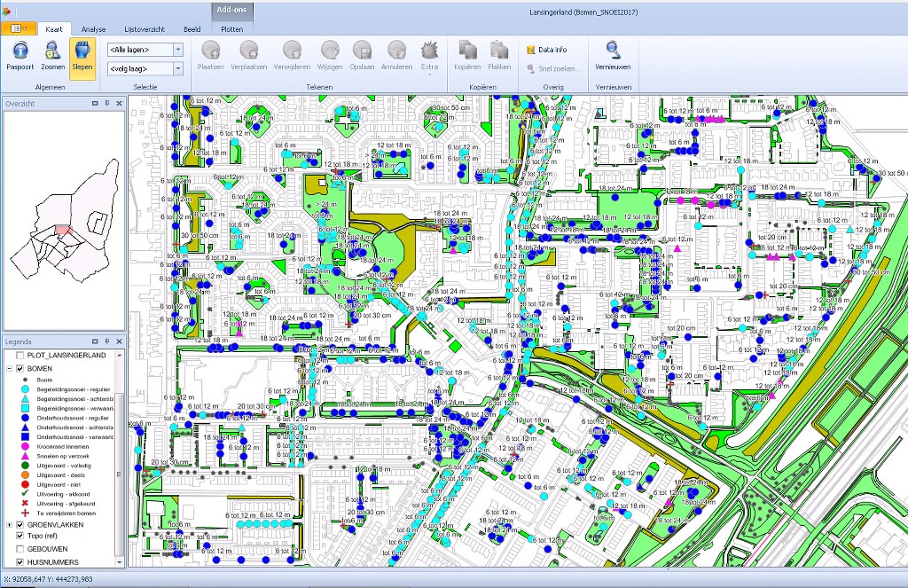This screenshot has height=588, width=908.
Task: Click the Vernieuwen refresh icon
Action: (613, 55)
